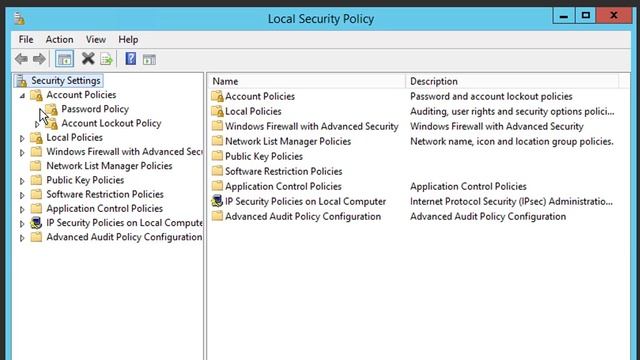Expand the Public Key Policies node
The image size is (640, 360).
point(22,181)
